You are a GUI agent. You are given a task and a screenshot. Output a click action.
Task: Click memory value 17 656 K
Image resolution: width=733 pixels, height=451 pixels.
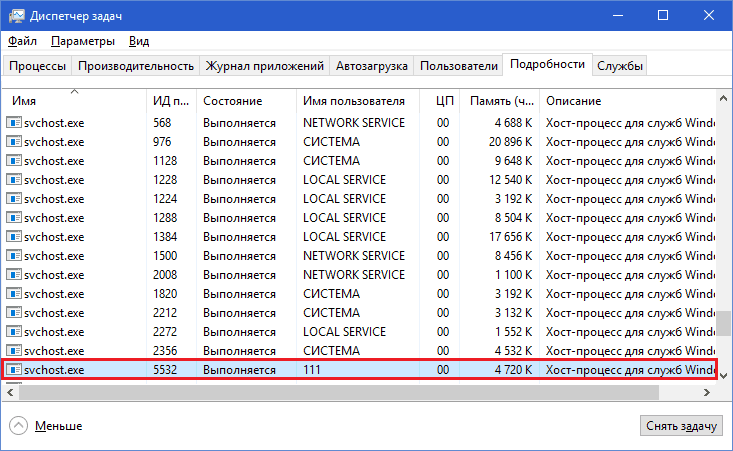(x=510, y=237)
